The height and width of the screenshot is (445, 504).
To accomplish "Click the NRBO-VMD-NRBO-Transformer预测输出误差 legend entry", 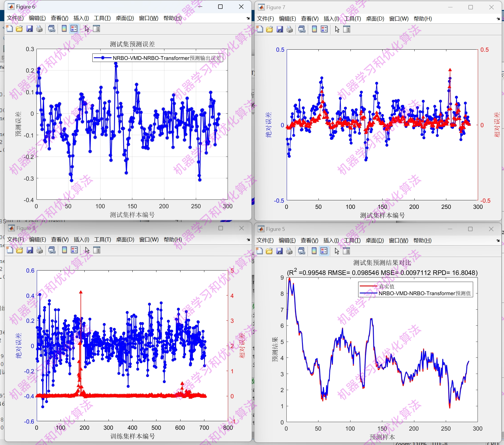I will point(158,58).
